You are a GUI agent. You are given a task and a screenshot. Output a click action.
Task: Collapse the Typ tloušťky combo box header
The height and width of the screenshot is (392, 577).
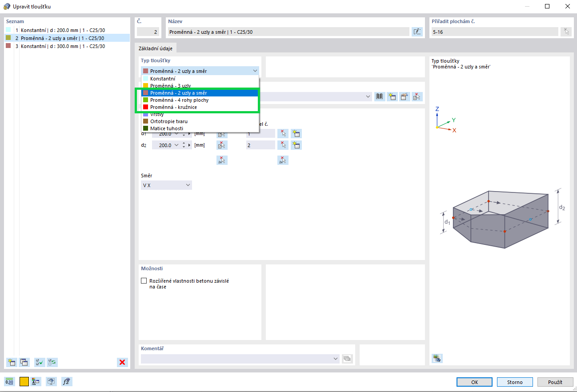pyautogui.click(x=200, y=71)
